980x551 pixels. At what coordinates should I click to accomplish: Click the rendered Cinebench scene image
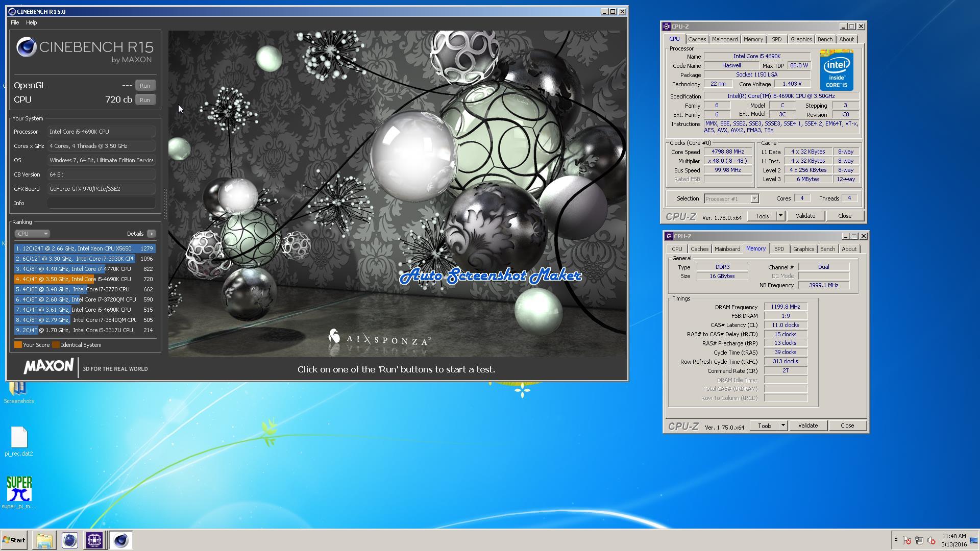pos(397,193)
